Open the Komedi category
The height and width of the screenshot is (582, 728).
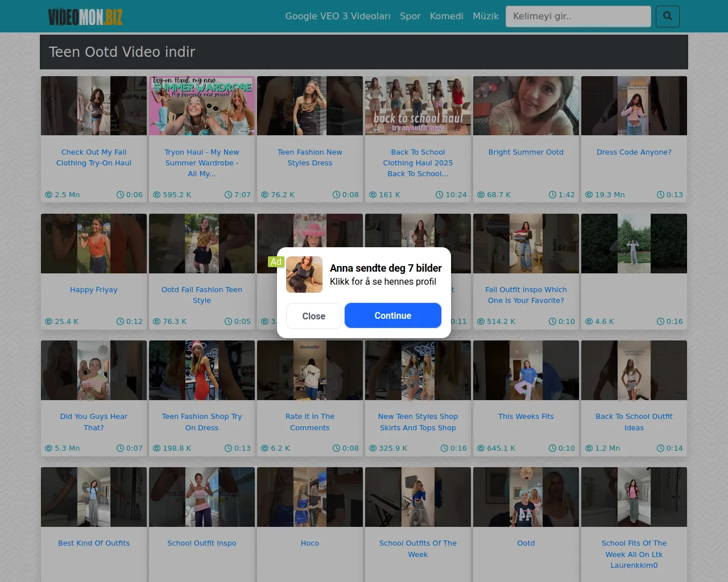tap(446, 16)
